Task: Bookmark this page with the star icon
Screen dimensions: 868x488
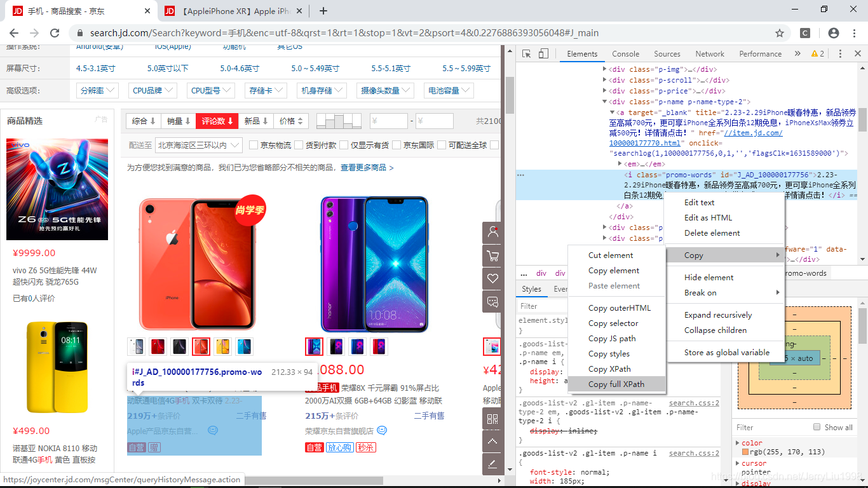Action: [x=780, y=33]
